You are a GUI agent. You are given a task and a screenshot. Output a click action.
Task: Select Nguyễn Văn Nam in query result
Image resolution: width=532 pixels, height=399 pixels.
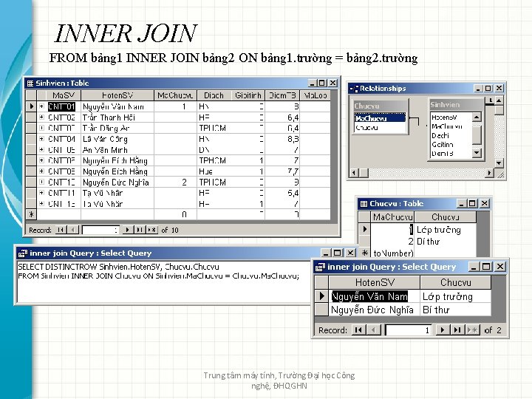coord(375,296)
